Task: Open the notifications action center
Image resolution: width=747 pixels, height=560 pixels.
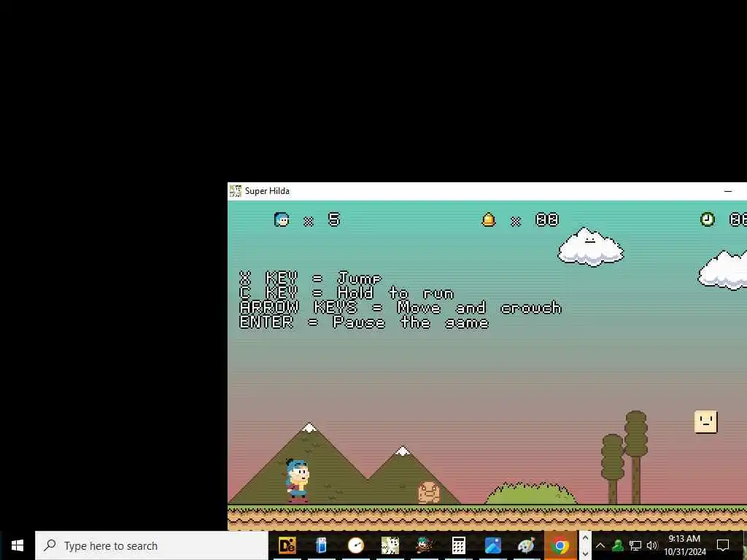Action: tap(723, 545)
